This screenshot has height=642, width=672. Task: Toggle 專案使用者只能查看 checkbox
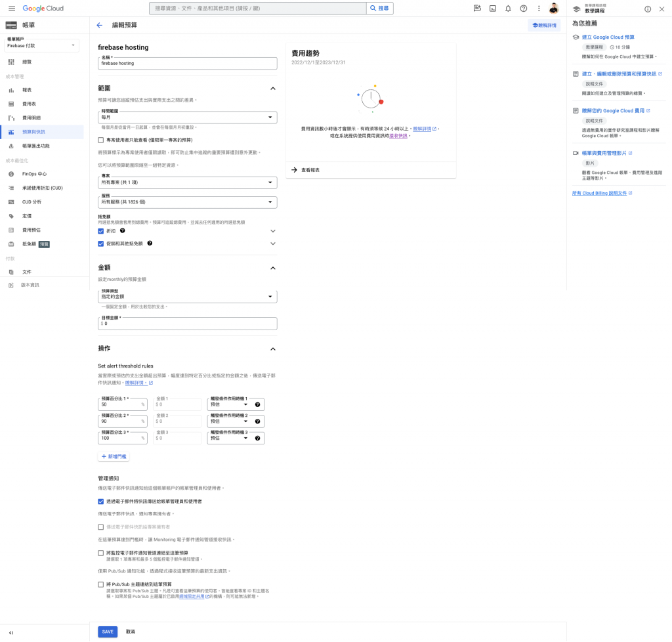(100, 140)
